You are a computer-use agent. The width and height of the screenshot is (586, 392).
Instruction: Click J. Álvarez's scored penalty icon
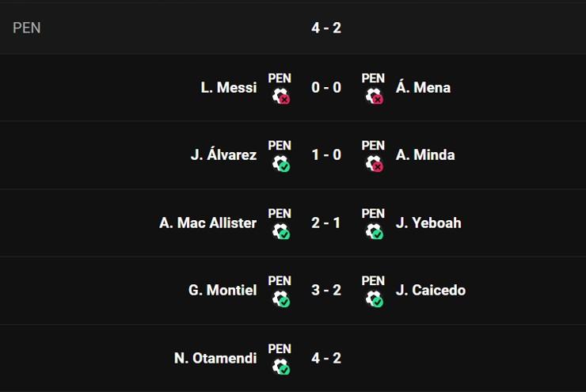click(280, 163)
